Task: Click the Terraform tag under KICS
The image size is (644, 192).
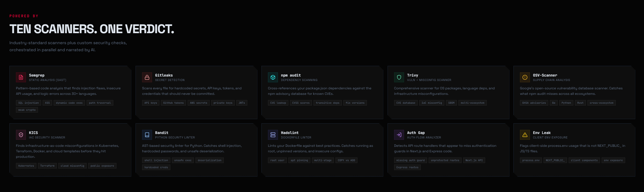Action: [x=47, y=166]
